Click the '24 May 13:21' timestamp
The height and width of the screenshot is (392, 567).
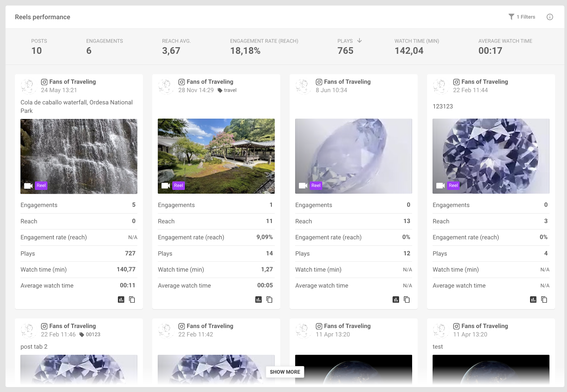pos(59,90)
